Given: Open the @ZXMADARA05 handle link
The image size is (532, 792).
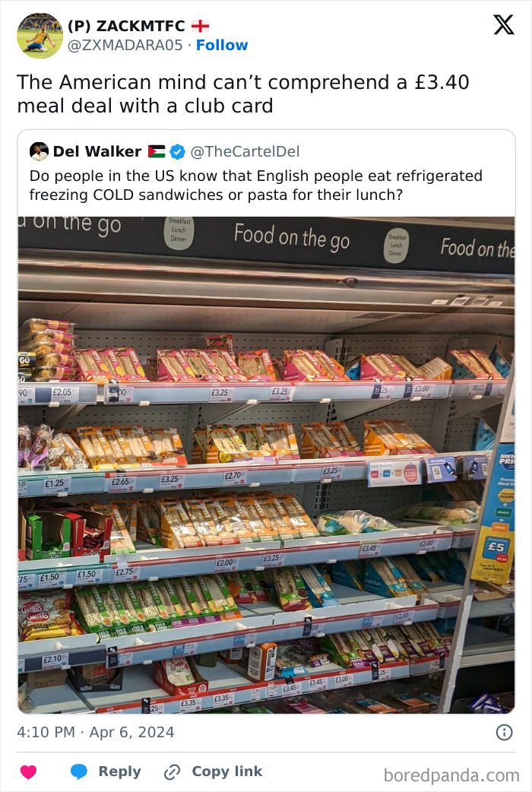Looking at the screenshot, I should (125, 46).
